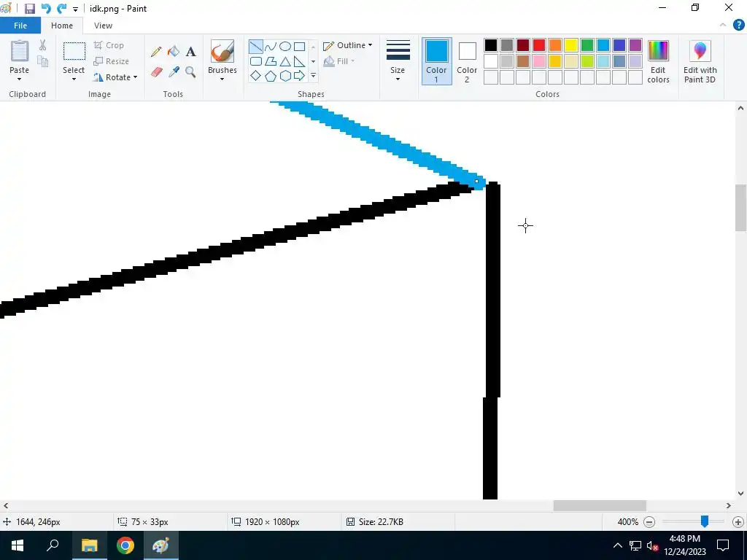
Task: Open File Explorer from the taskbar
Action: (89, 545)
